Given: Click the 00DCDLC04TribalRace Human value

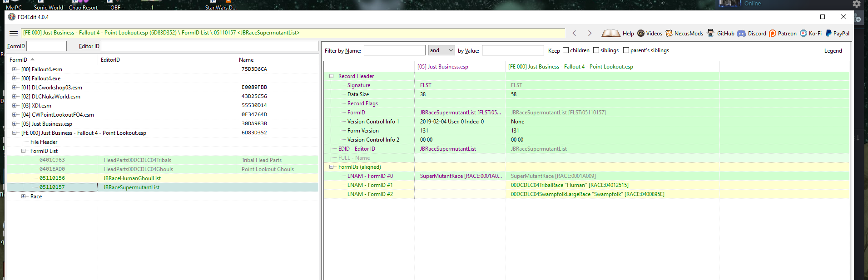Looking at the screenshot, I should (570, 185).
